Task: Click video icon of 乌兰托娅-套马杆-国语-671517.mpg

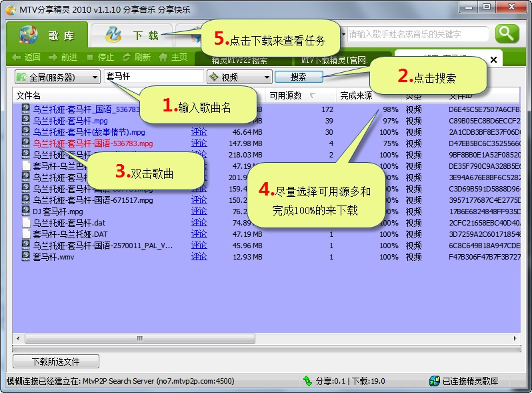Action: click(26, 200)
